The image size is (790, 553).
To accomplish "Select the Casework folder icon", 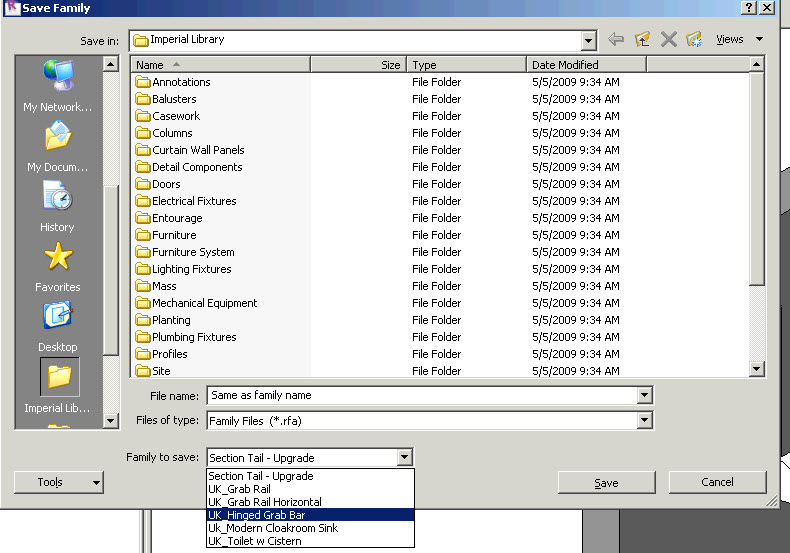I will tap(143, 116).
